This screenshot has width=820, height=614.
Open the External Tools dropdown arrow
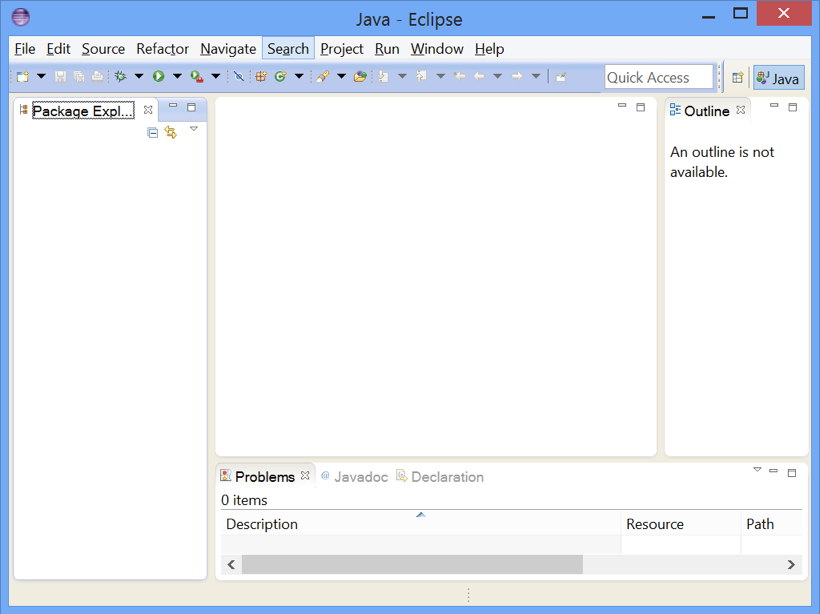(x=215, y=76)
